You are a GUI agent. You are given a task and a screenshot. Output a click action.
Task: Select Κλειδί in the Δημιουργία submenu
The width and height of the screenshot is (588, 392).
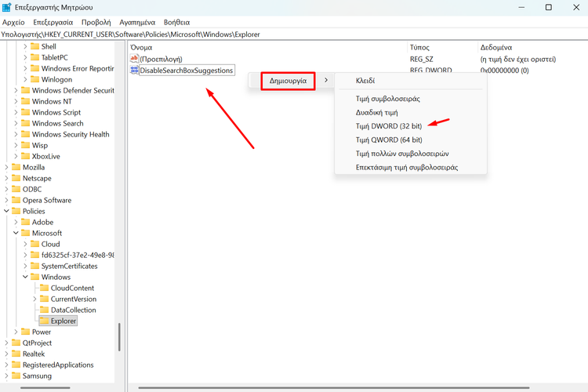click(x=365, y=81)
